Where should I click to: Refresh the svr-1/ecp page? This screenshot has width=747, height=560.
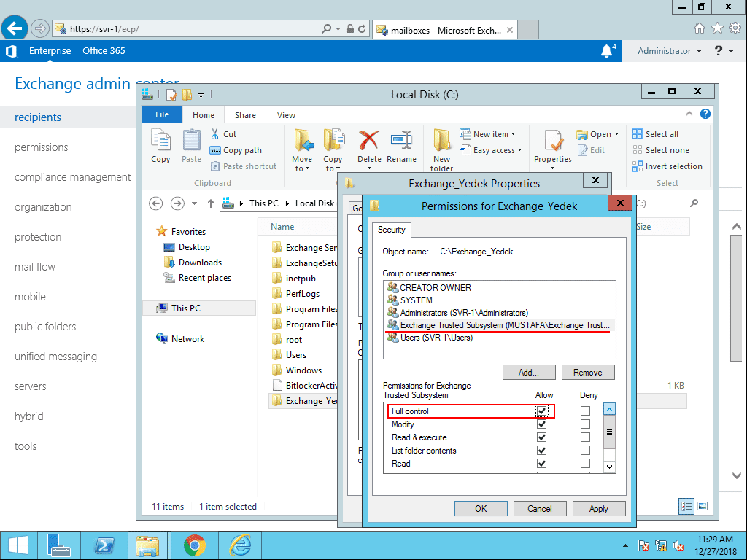362,28
